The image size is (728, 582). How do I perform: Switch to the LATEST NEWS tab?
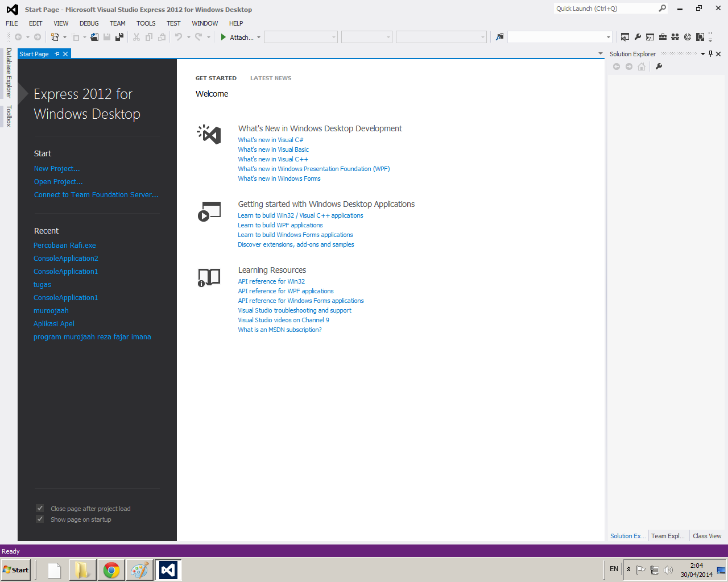(x=271, y=78)
